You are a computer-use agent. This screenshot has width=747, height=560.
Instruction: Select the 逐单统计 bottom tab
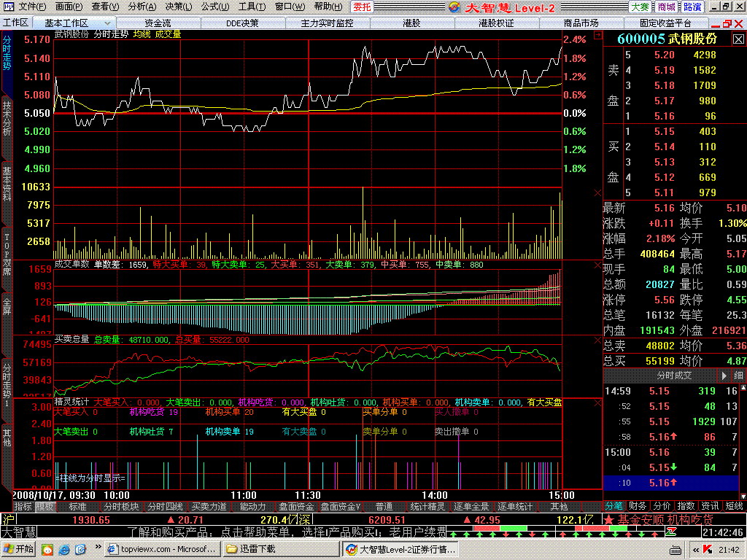(x=515, y=507)
